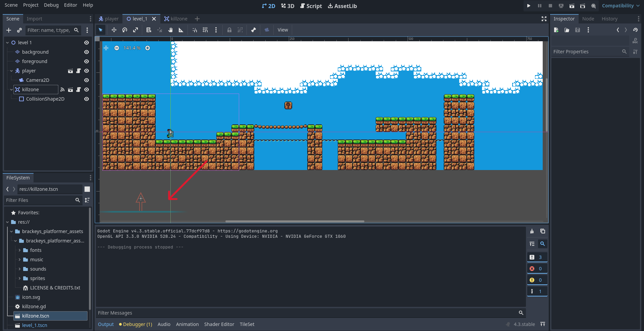Select the Pan Mode hand tool
This screenshot has height=331, width=644.
170,30
